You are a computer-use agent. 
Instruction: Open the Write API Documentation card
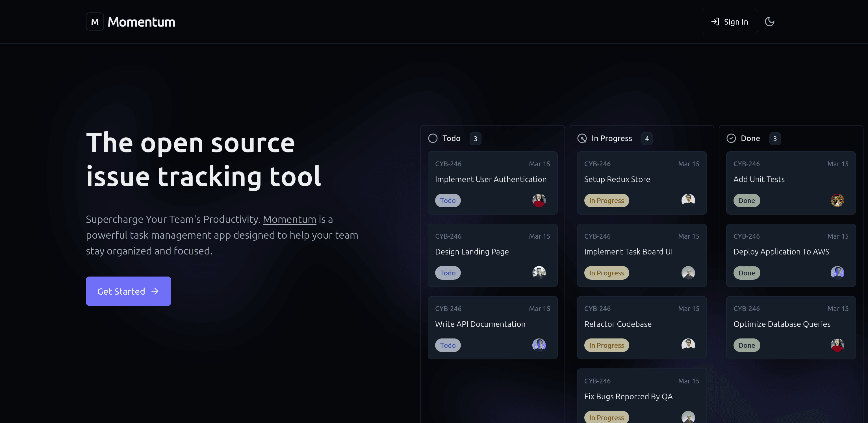[x=493, y=327]
